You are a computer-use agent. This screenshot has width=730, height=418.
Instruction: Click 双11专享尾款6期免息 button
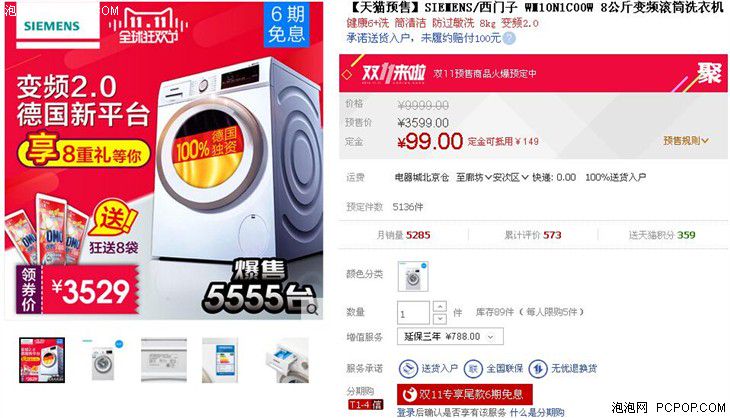coord(464,395)
